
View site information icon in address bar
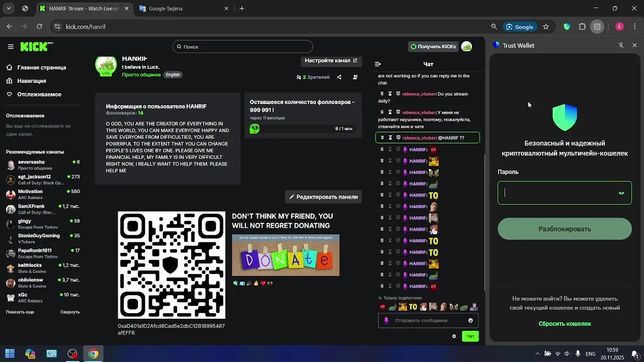pyautogui.click(x=57, y=27)
